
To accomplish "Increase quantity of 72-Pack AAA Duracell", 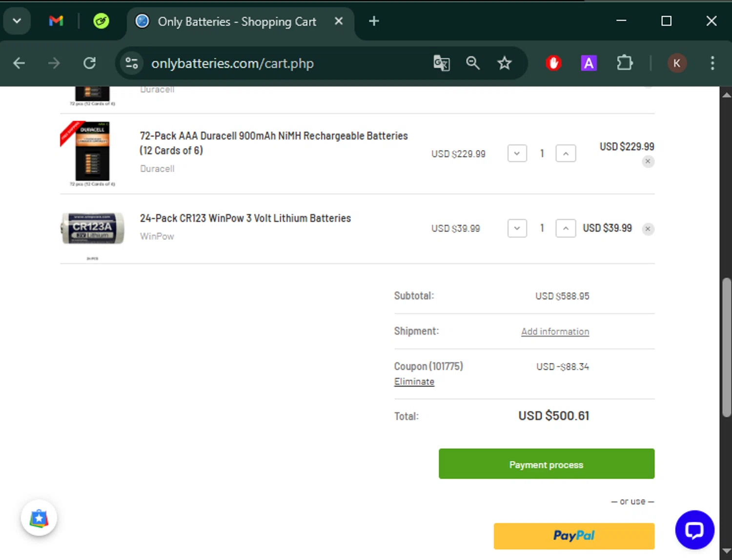I will click(x=566, y=154).
